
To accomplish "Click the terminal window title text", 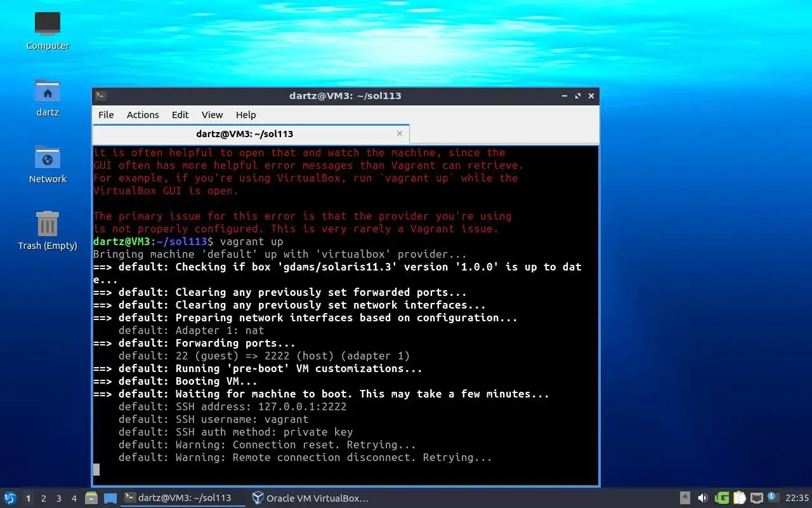I will 345,96.
